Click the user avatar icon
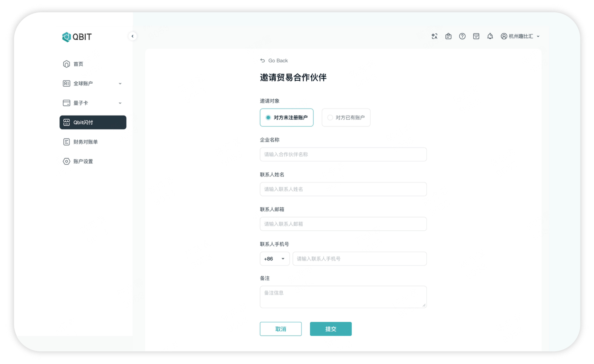This screenshot has width=594, height=364. [504, 36]
